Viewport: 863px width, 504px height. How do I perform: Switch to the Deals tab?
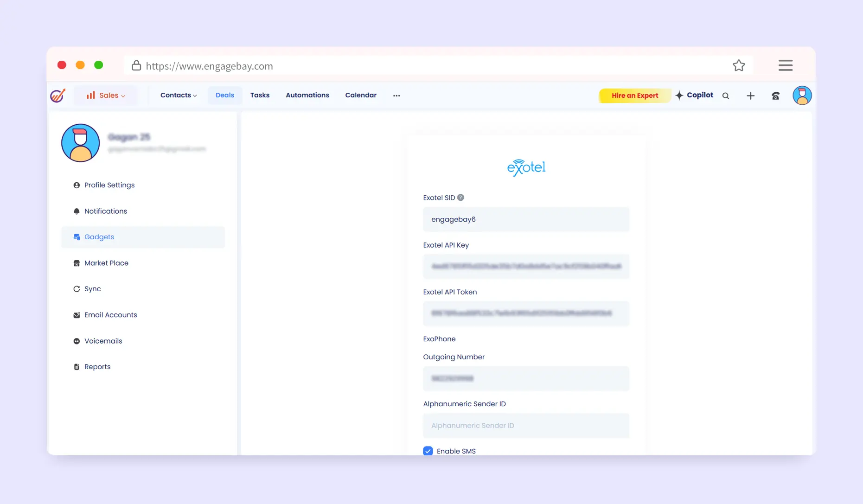[225, 96]
